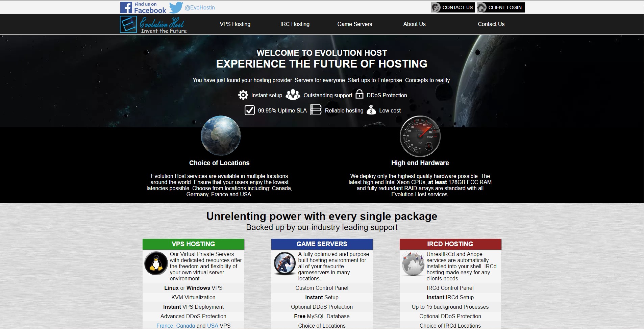Open the IRC Hosting menu item
Screen dimensions: 644x329
pyautogui.click(x=295, y=24)
